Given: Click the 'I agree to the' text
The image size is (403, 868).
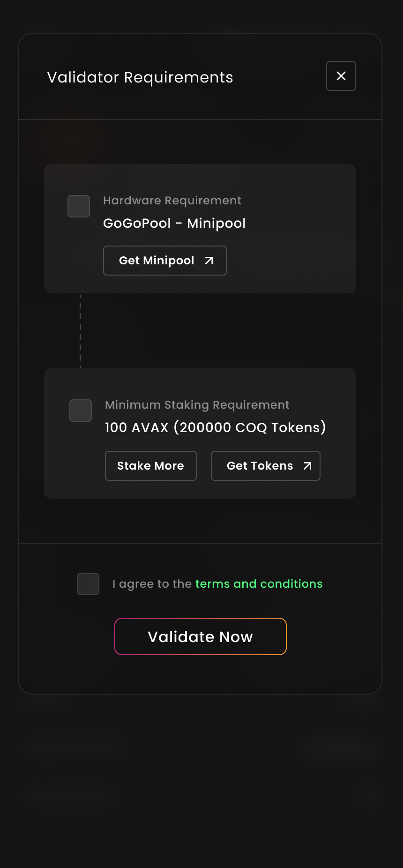Looking at the screenshot, I should [x=152, y=584].
